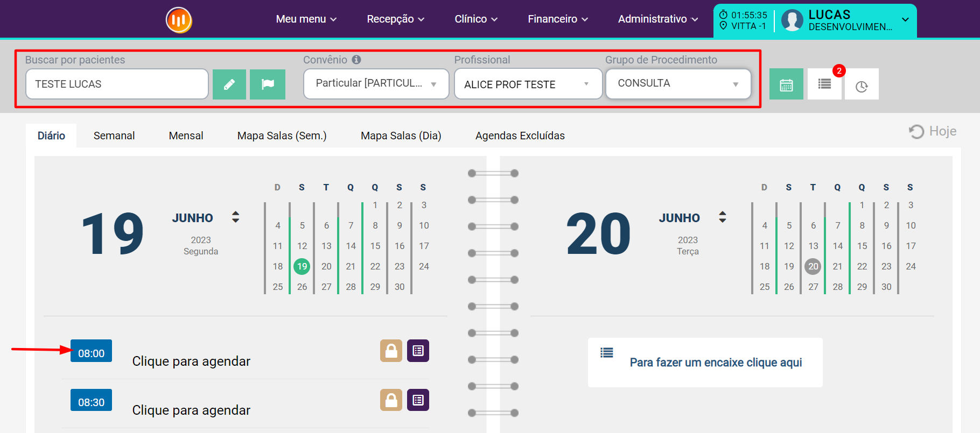
Task: Click the Convênio info icon
Action: [x=356, y=60]
